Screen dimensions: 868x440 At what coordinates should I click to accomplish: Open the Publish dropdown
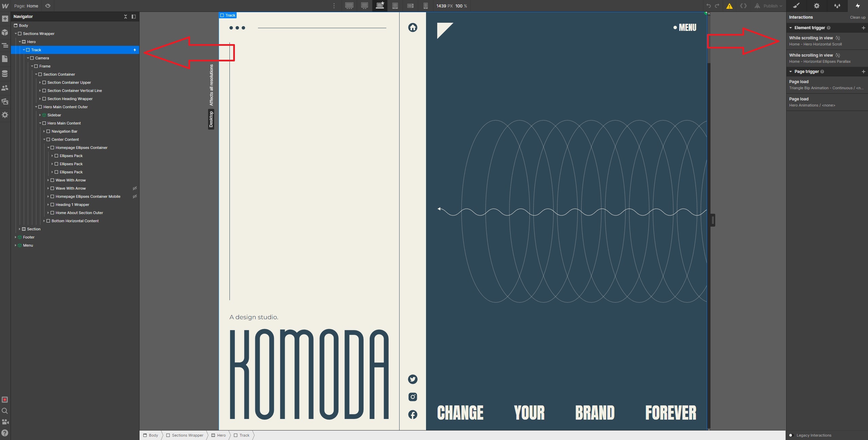(769, 6)
